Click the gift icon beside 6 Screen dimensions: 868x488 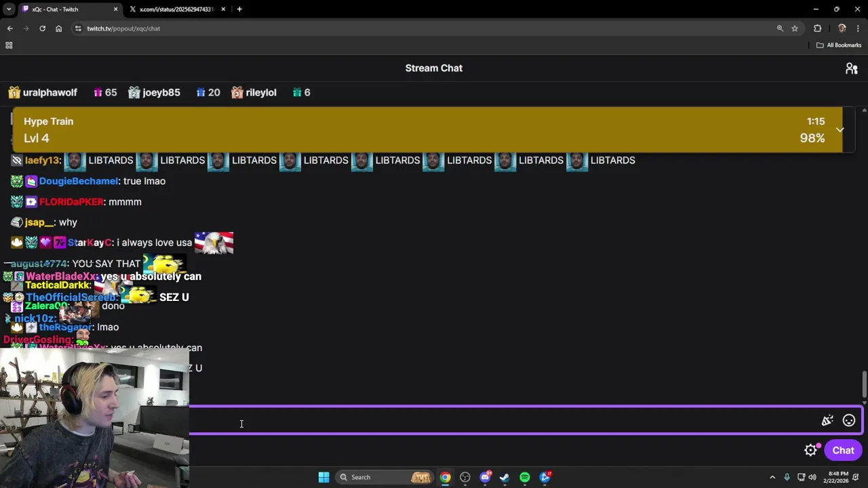click(297, 93)
